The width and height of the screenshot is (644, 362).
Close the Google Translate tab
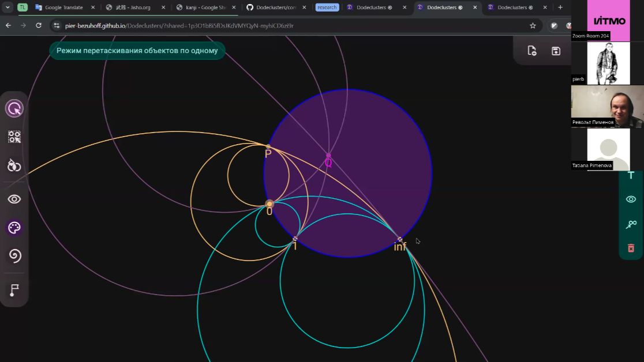pyautogui.click(x=93, y=7)
